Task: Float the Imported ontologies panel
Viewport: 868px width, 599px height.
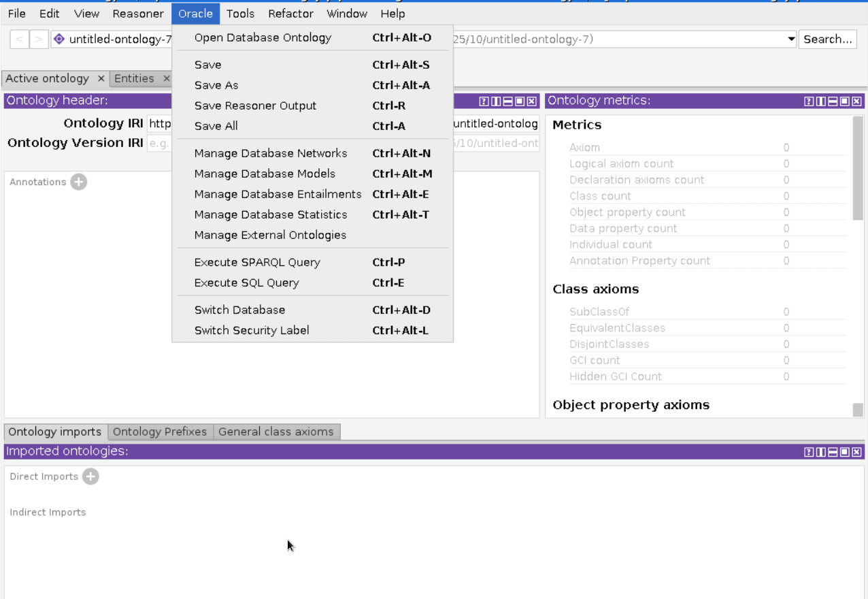Action: (845, 452)
